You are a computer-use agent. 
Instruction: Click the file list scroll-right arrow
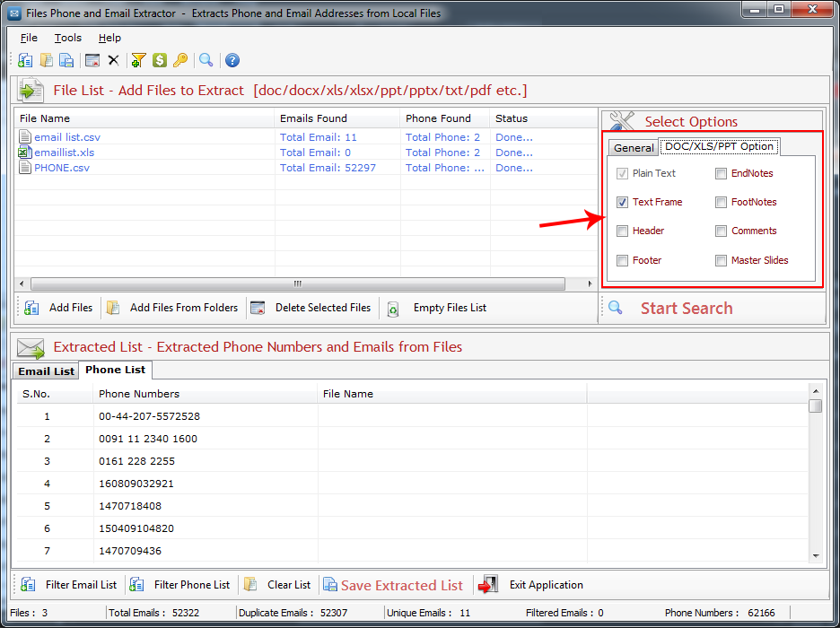point(590,283)
